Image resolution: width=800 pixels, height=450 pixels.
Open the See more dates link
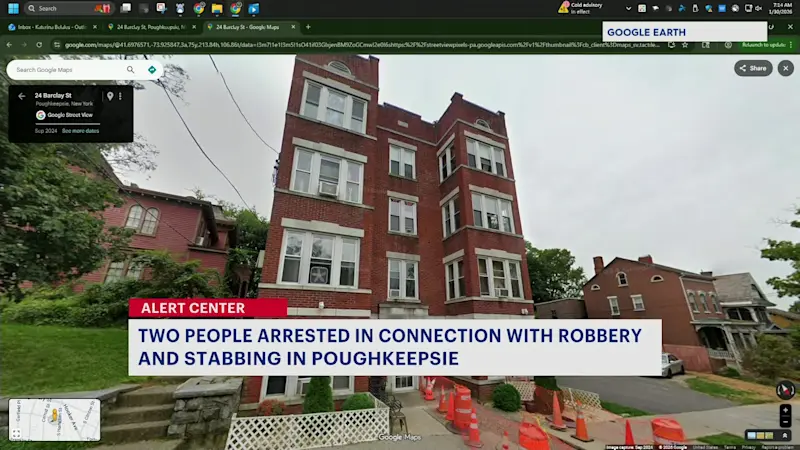[x=80, y=131]
